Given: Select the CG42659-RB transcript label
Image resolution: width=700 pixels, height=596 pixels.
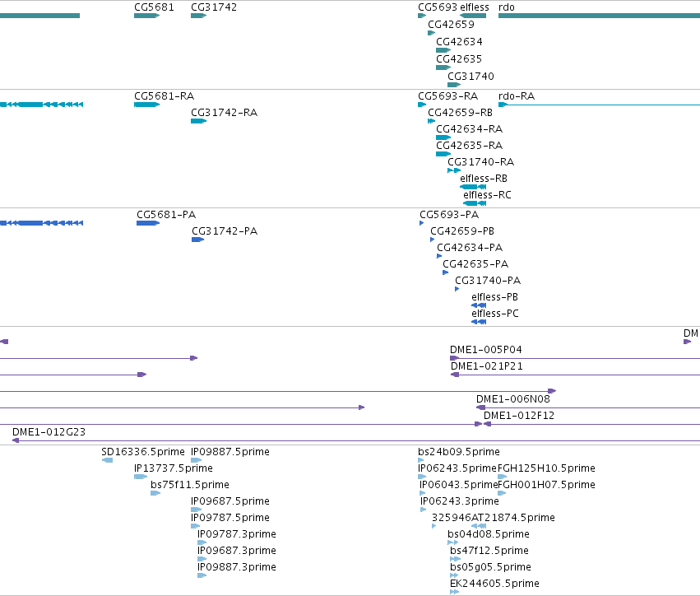Looking at the screenshot, I should pos(461,113).
